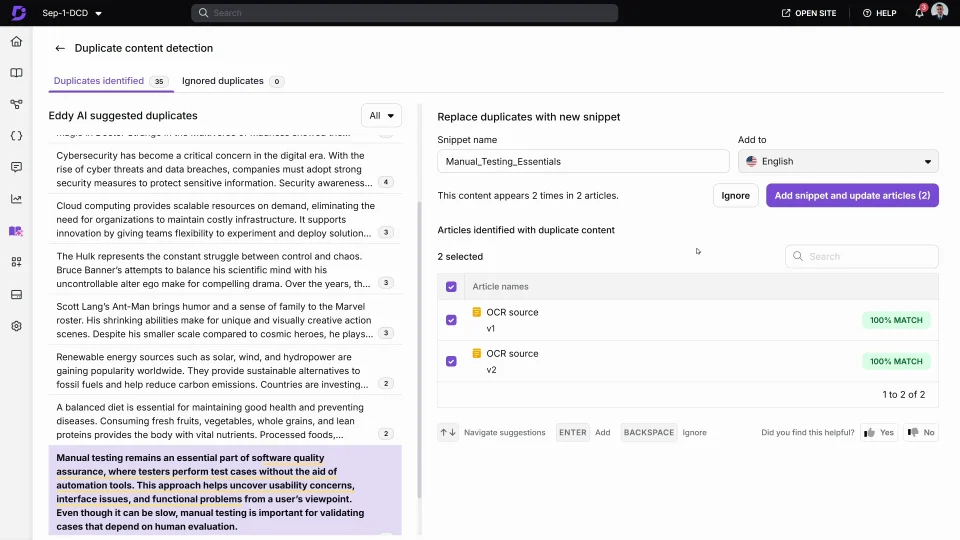The width and height of the screenshot is (960, 540).
Task: Click the thumbs up Yes feedback button
Action: tap(879, 433)
